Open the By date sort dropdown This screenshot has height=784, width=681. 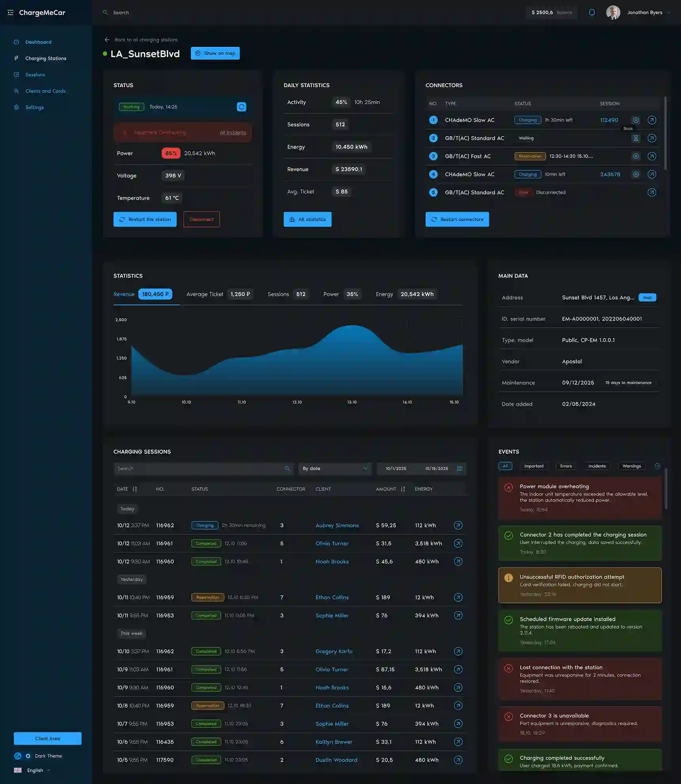(x=335, y=469)
